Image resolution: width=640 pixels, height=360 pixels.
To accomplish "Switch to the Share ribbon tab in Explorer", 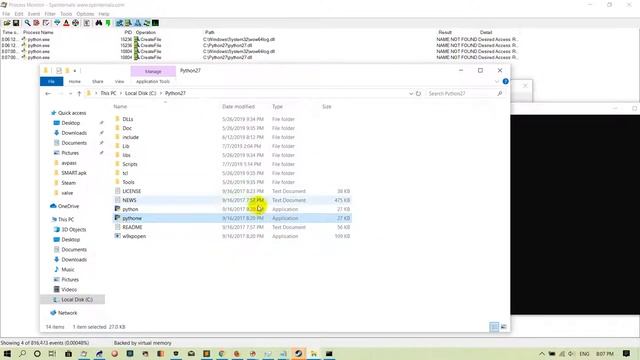I will coord(98,82).
